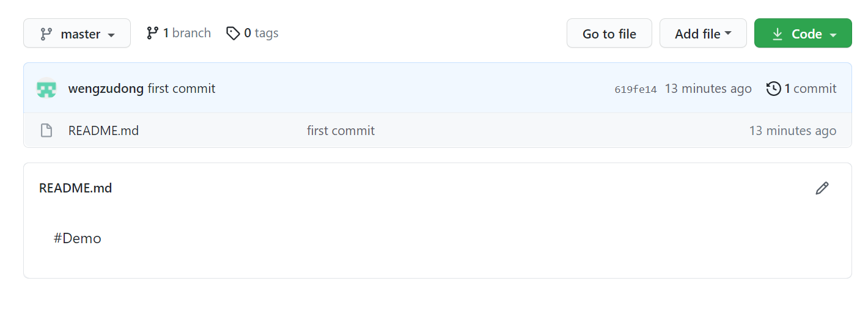Click the file icon next to README.md
This screenshot has width=868, height=311.
point(46,130)
